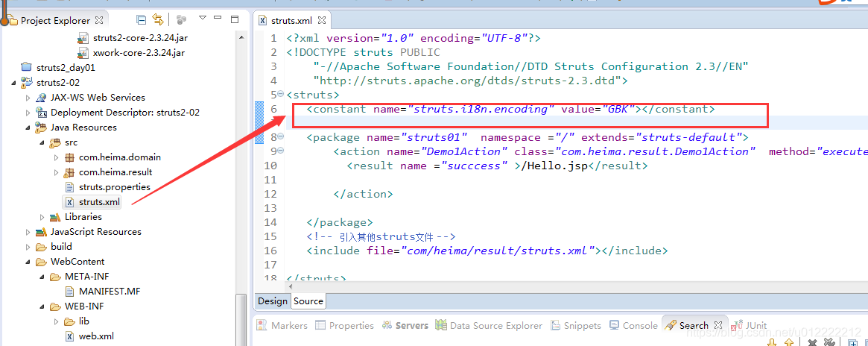Click the com.heima.domain package icon

click(x=70, y=157)
